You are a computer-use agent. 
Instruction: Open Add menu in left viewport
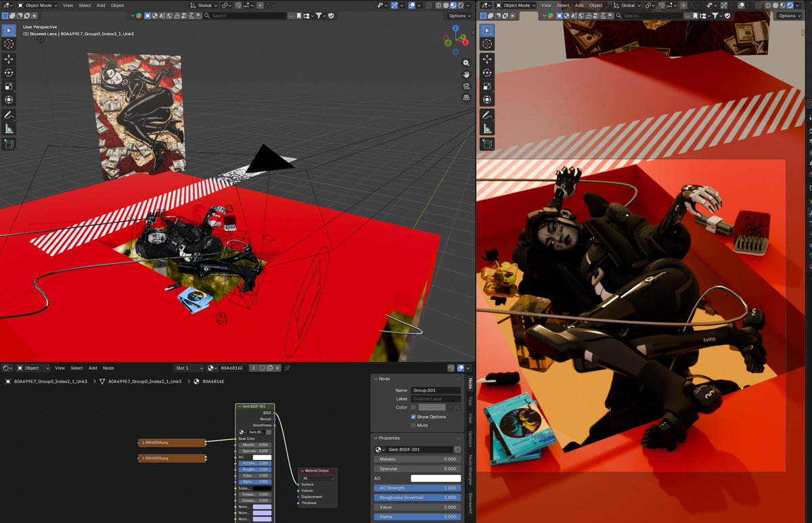tap(101, 5)
